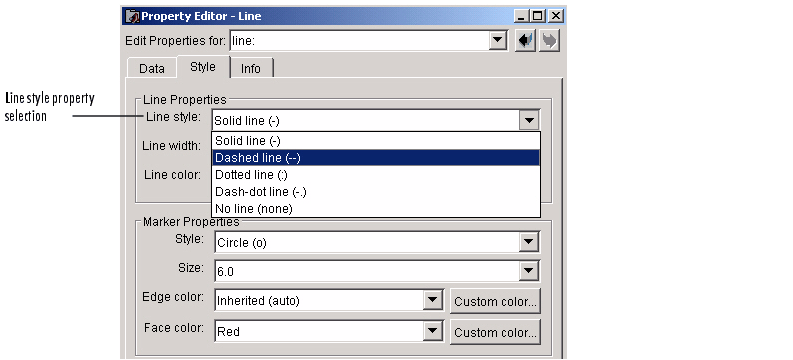Image resolution: width=793 pixels, height=360 pixels.
Task: Open the Face color dropdown arrow
Action: click(x=432, y=331)
